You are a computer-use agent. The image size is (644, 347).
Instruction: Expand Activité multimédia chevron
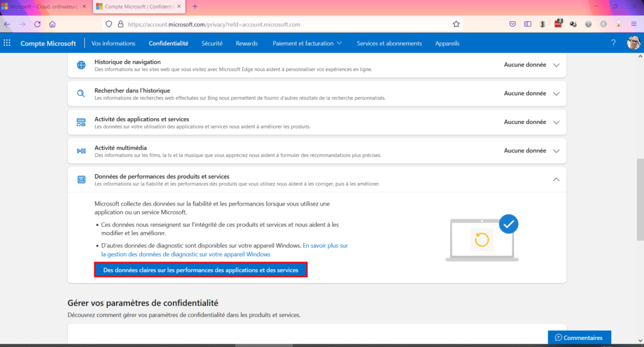pos(556,151)
